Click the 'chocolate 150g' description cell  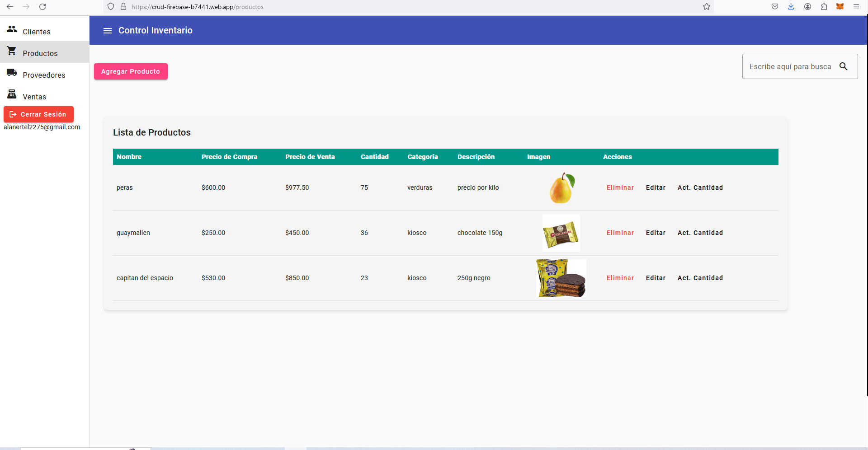click(480, 233)
